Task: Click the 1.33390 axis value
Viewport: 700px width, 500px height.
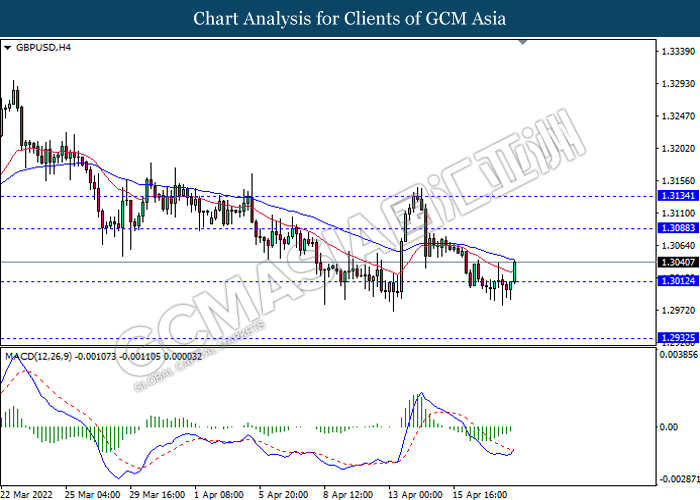Action: (x=678, y=52)
